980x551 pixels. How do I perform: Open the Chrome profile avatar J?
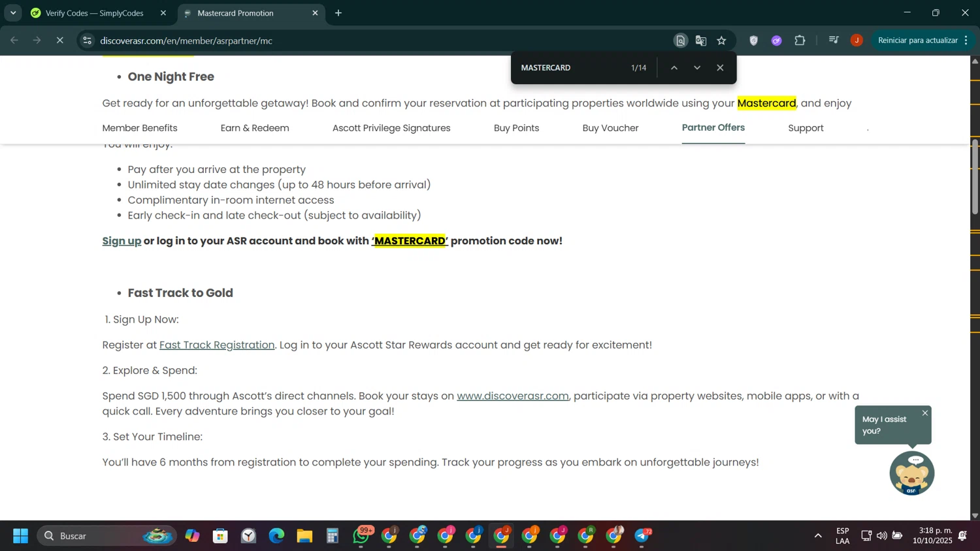[x=857, y=40]
